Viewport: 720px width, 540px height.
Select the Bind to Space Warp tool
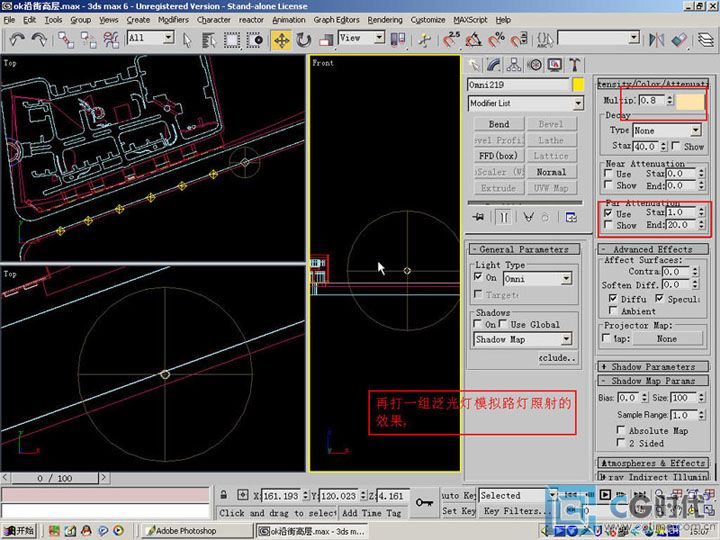[x=111, y=39]
